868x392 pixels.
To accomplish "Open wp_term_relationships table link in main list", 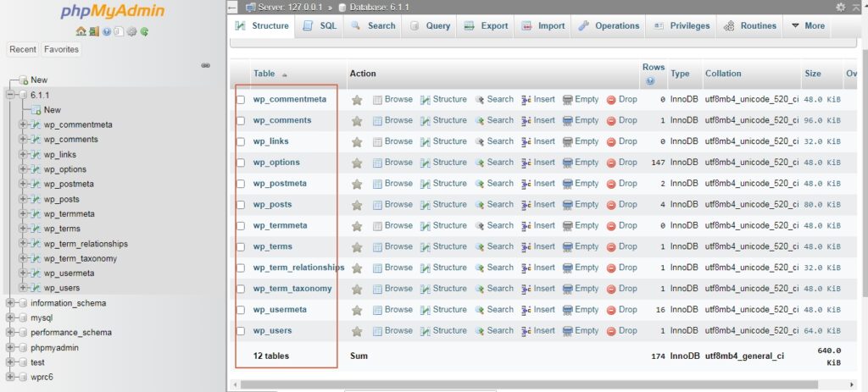I will click(x=299, y=268).
